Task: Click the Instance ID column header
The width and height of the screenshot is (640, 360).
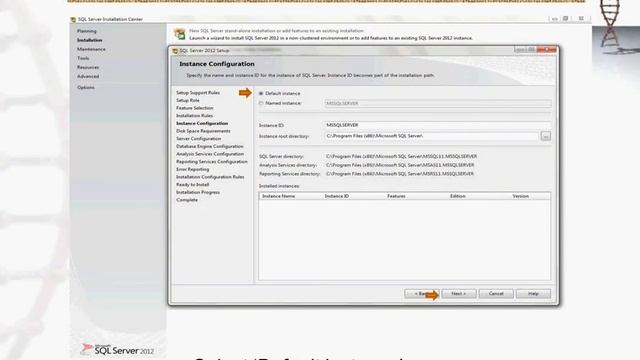Action: [x=337, y=196]
